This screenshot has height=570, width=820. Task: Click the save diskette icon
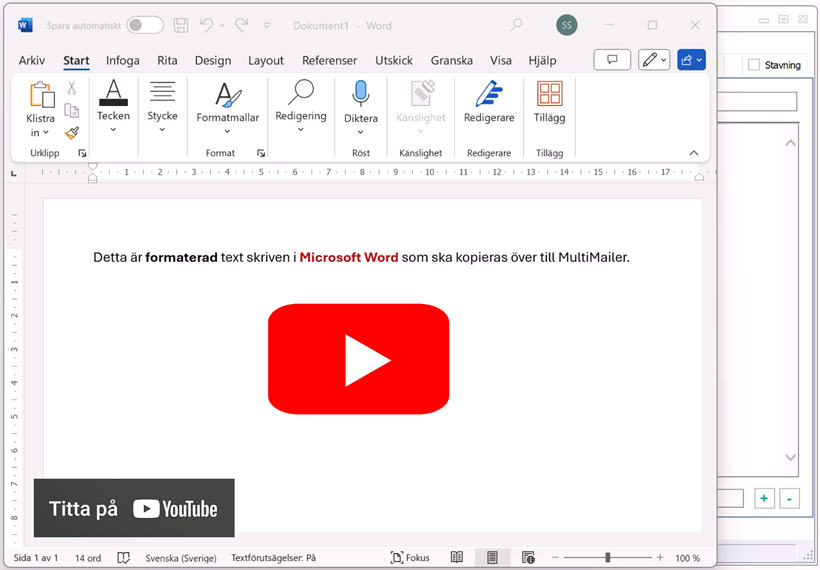181,25
